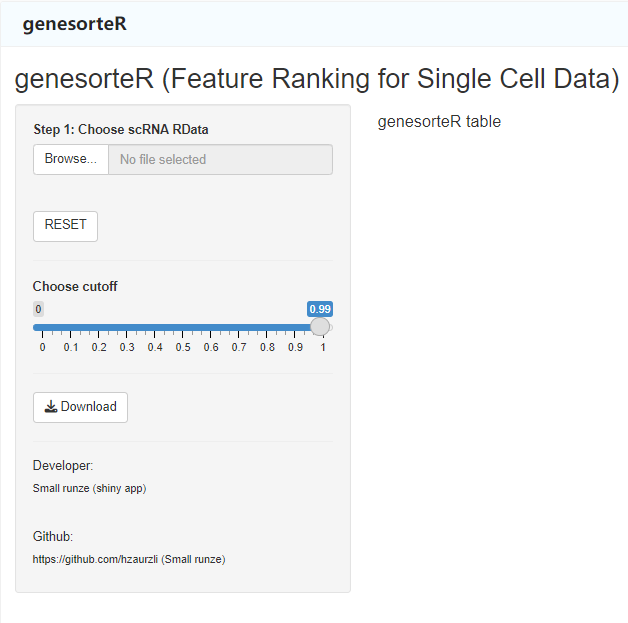Click the No file selected field

tap(220, 159)
